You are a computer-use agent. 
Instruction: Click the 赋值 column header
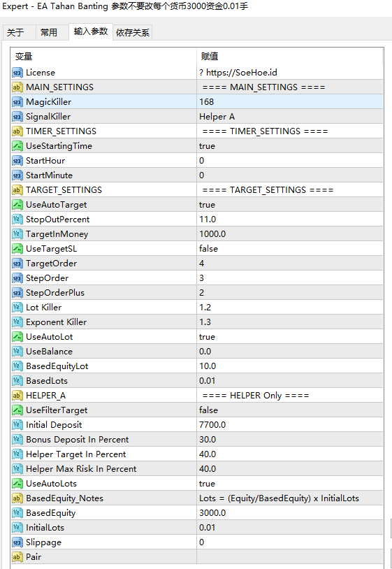(x=289, y=56)
